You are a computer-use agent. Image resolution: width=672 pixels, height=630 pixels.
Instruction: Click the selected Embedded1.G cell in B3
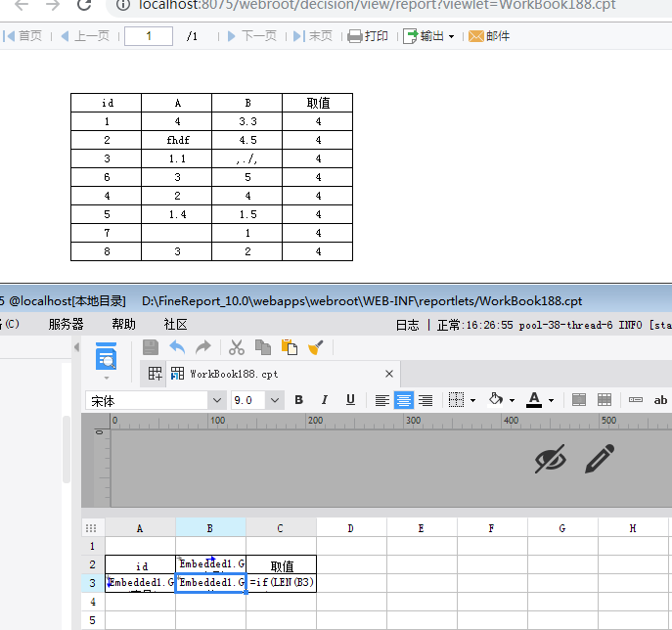(210, 583)
